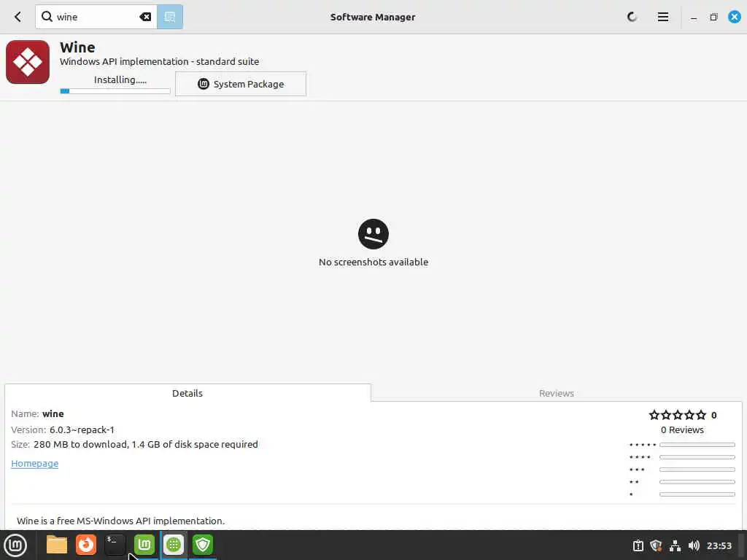Click the clipboard tray icon
747x560 pixels.
[638, 545]
